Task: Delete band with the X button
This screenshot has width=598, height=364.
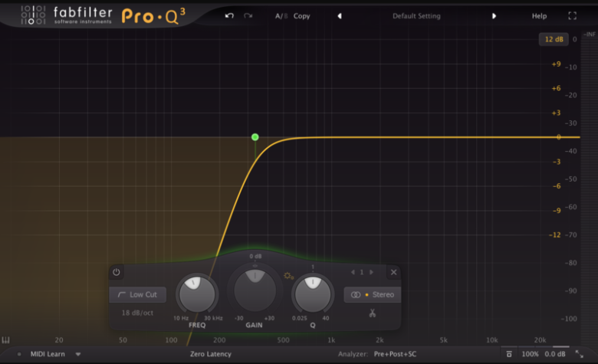Action: tap(393, 272)
